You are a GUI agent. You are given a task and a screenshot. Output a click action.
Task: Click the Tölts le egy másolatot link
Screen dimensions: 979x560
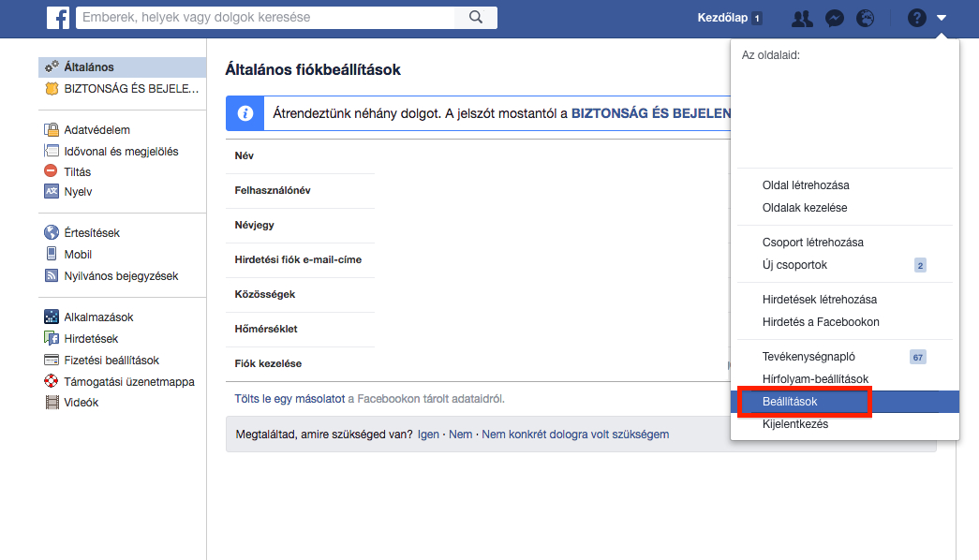point(289,399)
